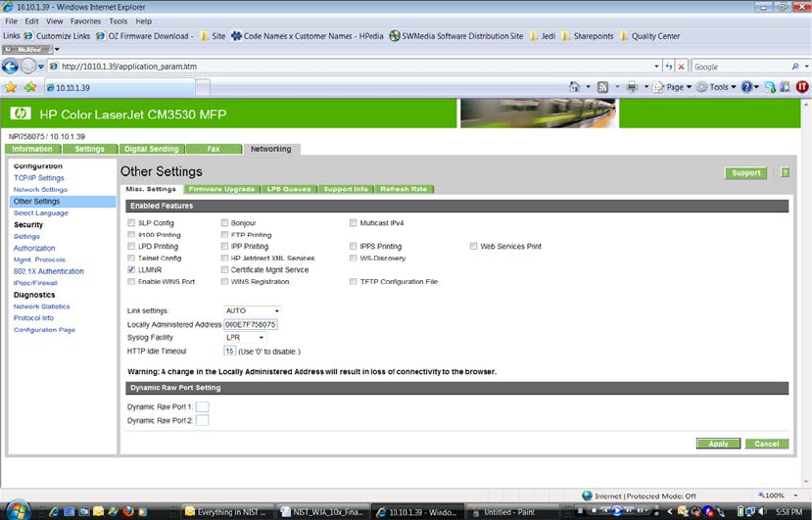The width and height of the screenshot is (812, 520).
Task: Open Favorites Center star icon
Action: (11, 87)
